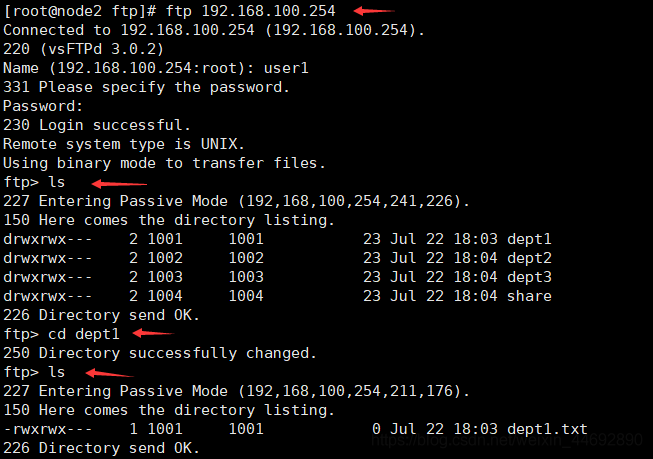
Task: Click the red arrow beside cd dept1
Action: tap(153, 333)
